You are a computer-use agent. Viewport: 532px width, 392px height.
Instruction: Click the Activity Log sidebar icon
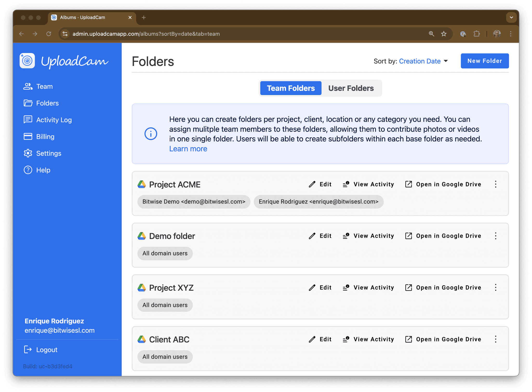click(28, 119)
